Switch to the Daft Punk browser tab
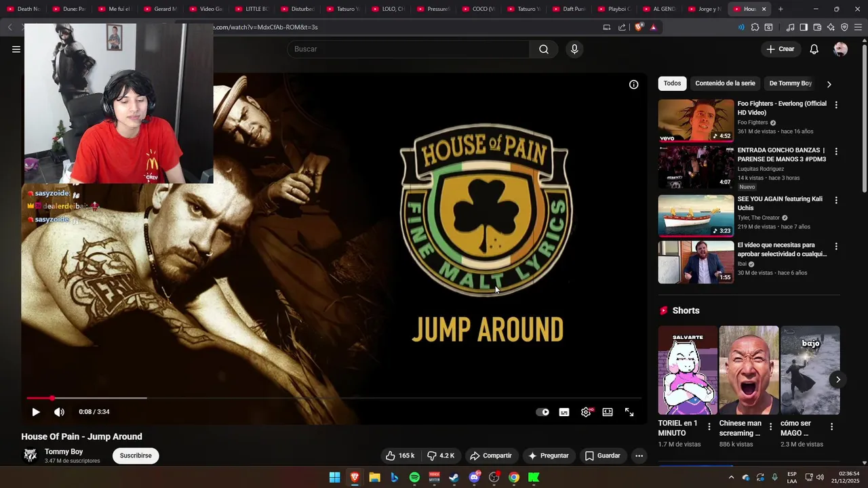Screen dimensions: 868x488 click(x=568, y=9)
